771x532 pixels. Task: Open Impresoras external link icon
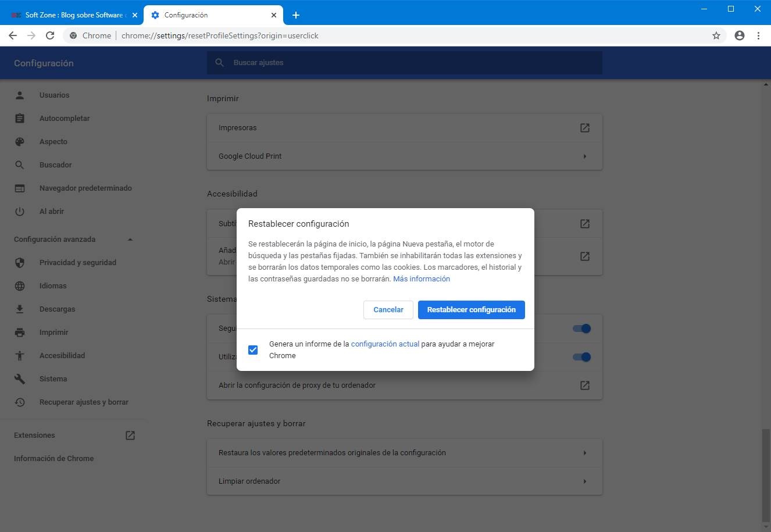click(x=585, y=127)
